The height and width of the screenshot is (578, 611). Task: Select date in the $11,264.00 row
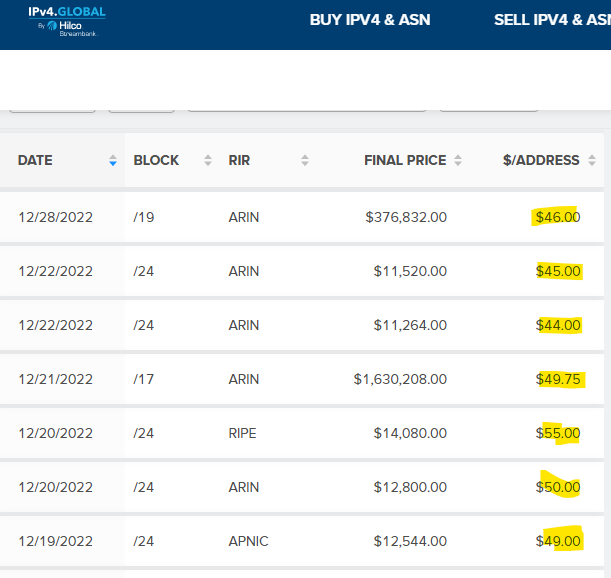(56, 325)
